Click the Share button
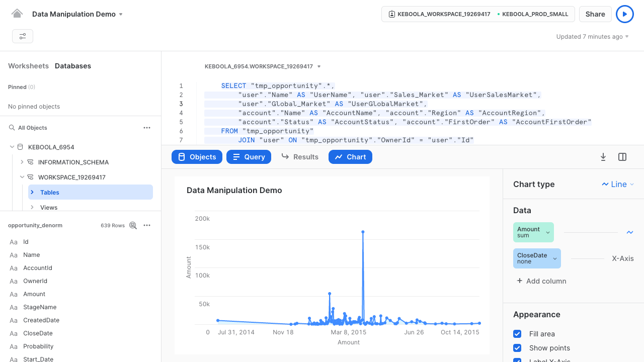 tap(595, 14)
